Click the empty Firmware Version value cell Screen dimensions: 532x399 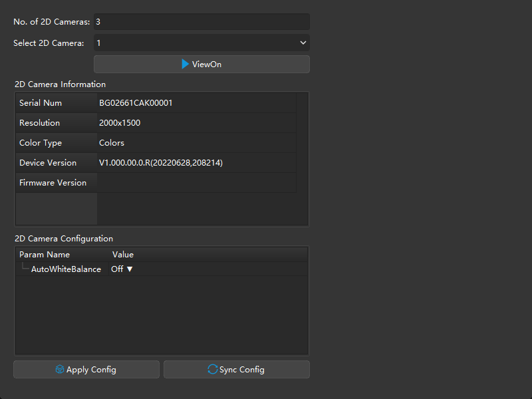click(196, 183)
